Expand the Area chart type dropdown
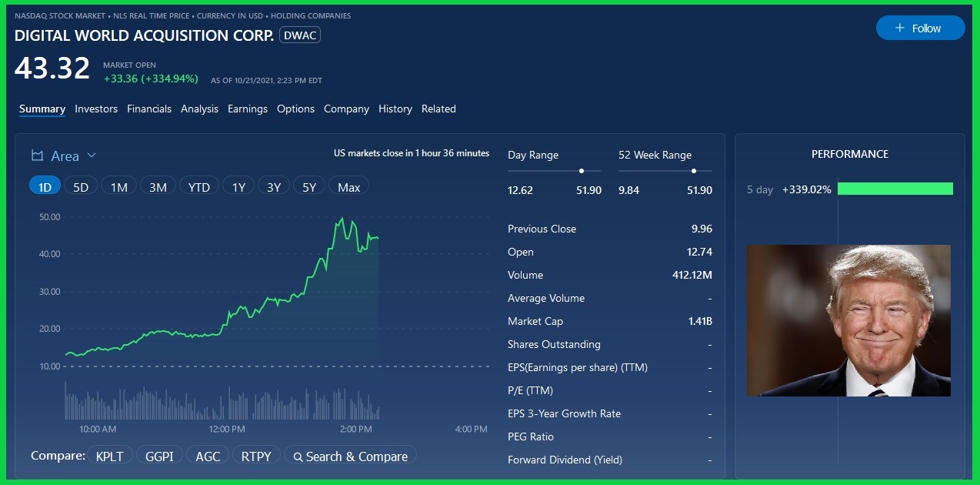This screenshot has width=980, height=485. pos(92,156)
